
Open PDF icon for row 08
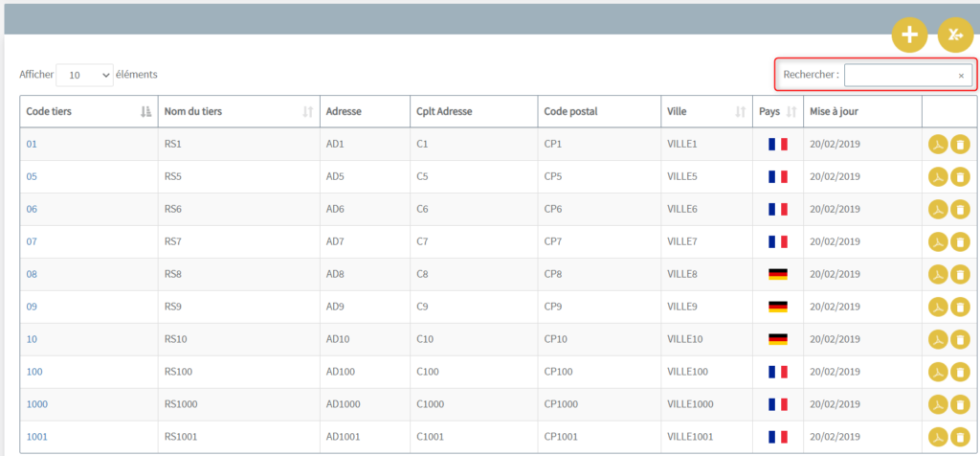pyautogui.click(x=938, y=275)
